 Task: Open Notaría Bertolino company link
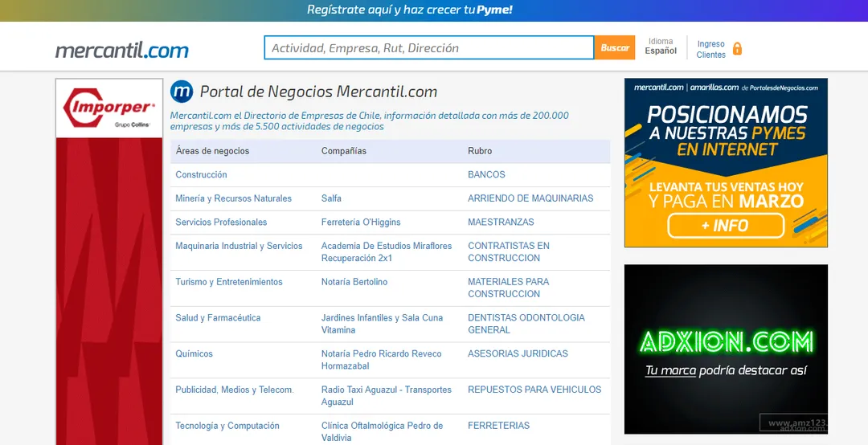tap(354, 282)
